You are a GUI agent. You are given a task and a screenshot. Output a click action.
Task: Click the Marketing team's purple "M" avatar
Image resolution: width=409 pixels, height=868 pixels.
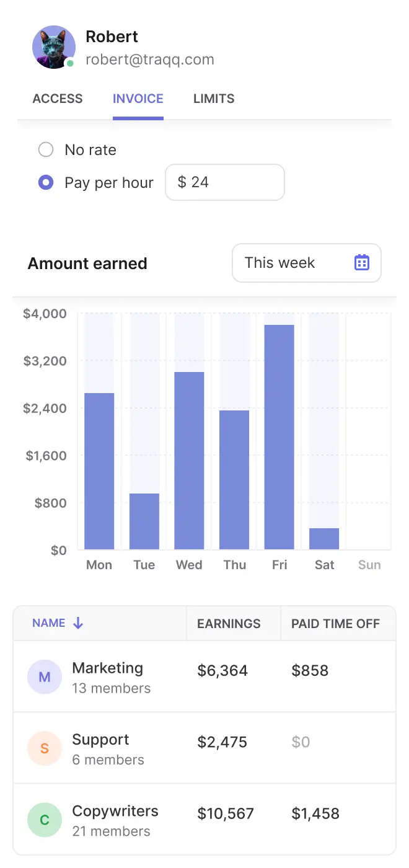[x=44, y=676]
